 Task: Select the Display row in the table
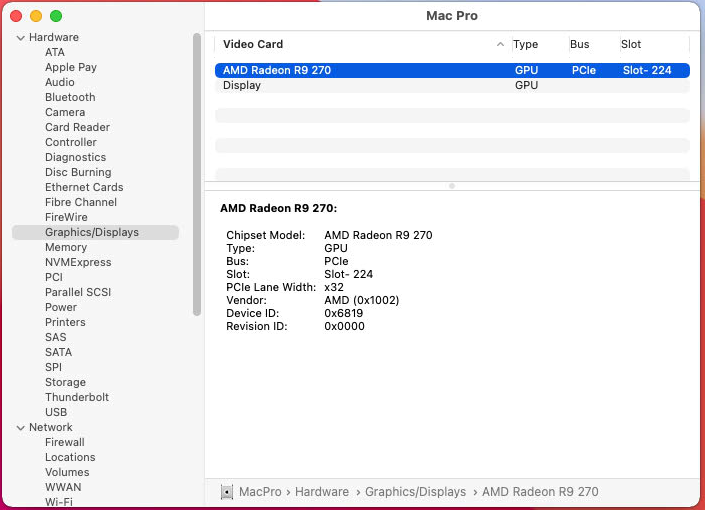point(452,85)
